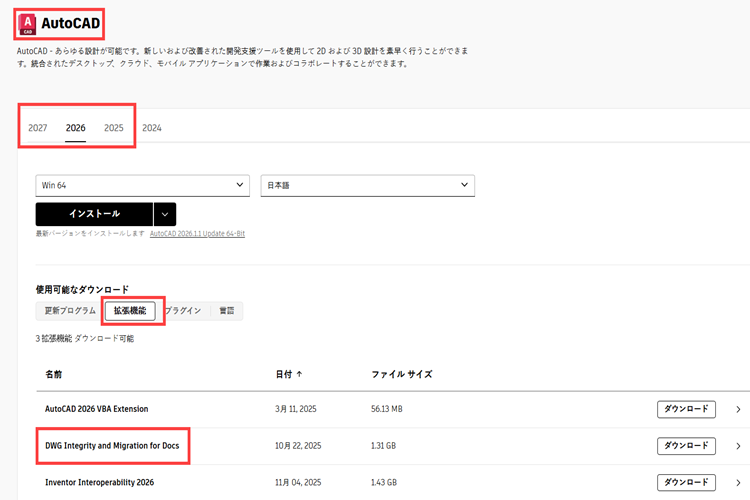Click the date 11月 04, 2025
750x500 pixels.
(298, 482)
